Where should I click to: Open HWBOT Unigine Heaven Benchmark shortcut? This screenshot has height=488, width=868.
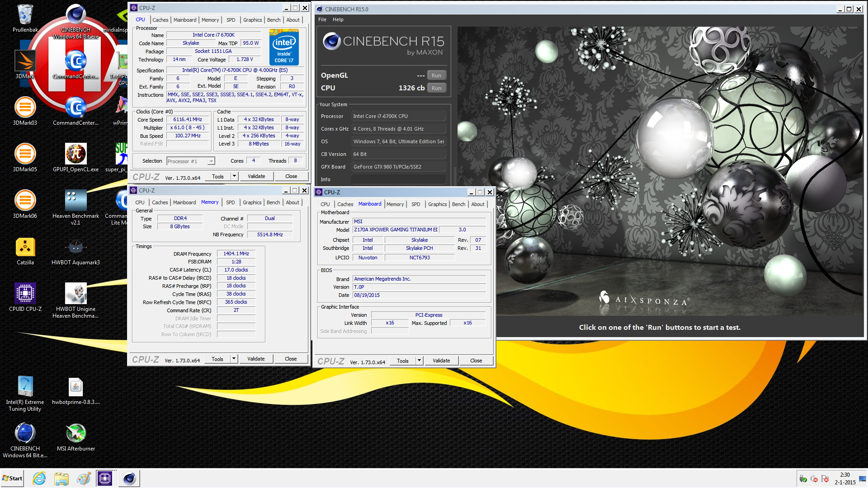(x=75, y=300)
